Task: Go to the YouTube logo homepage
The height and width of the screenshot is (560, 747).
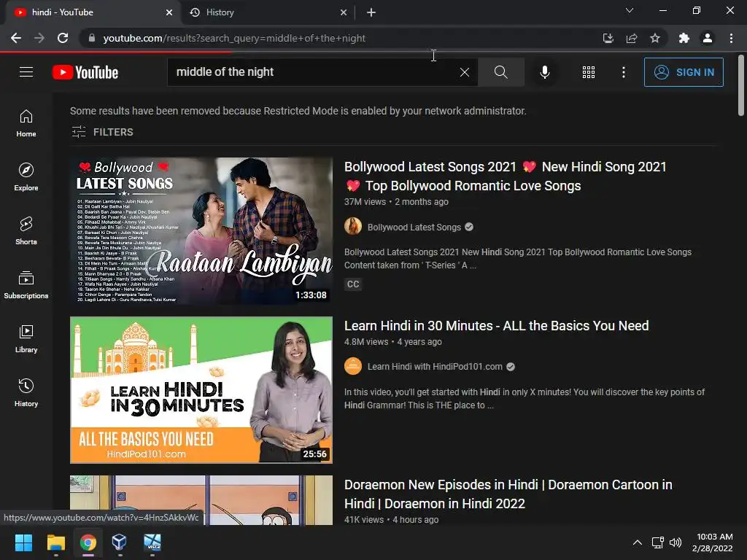Action: point(85,72)
